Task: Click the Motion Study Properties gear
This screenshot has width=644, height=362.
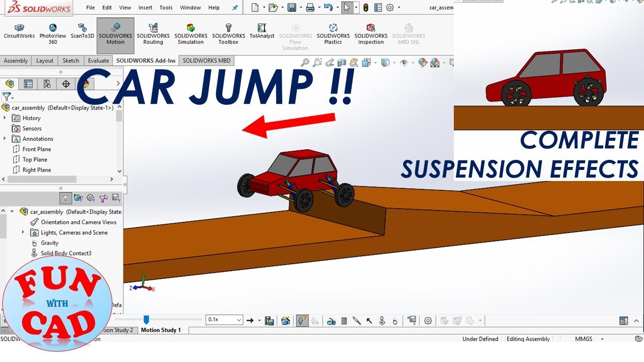Action: tap(428, 320)
